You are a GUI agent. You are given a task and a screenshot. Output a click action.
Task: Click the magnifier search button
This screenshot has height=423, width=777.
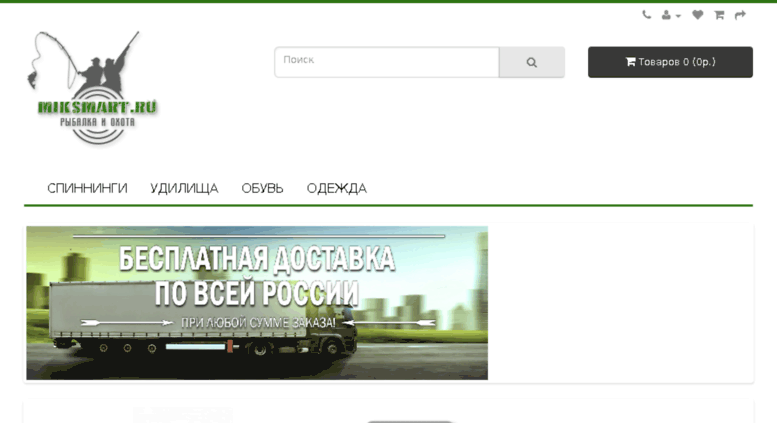point(532,62)
